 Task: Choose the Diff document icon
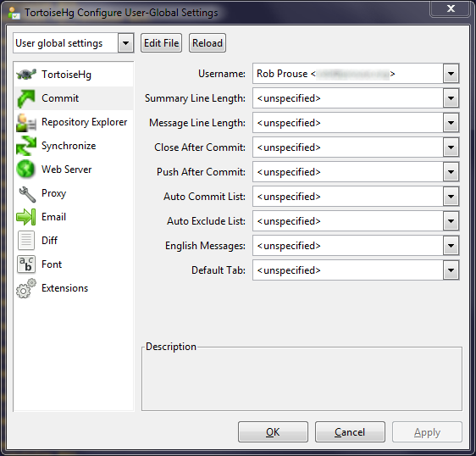(x=26, y=241)
